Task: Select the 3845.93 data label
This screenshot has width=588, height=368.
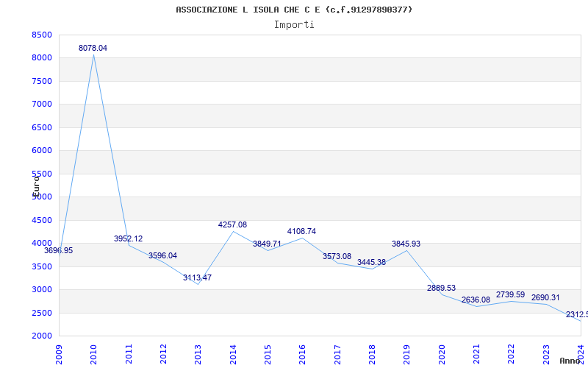Action: pyautogui.click(x=406, y=244)
